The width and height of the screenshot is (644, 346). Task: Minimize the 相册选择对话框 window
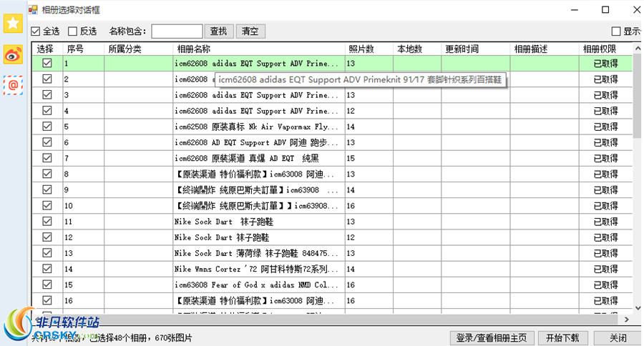[x=575, y=10]
